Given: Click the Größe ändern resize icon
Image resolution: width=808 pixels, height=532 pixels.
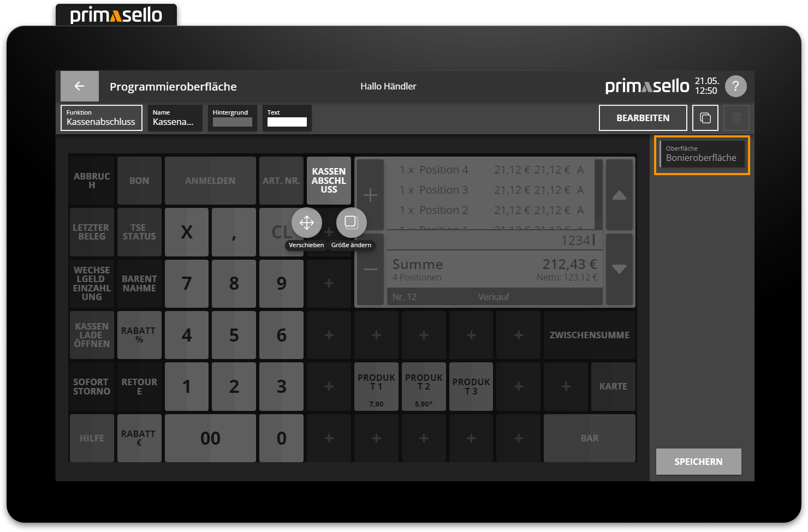Looking at the screenshot, I should [351, 223].
